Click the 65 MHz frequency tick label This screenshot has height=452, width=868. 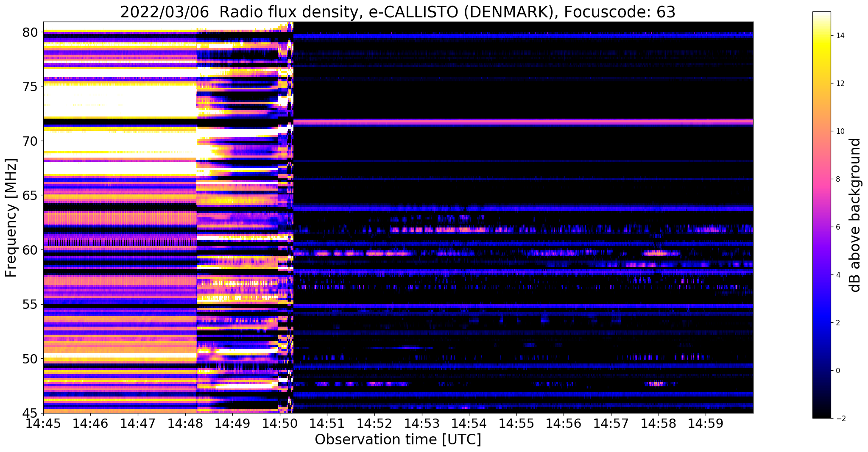pyautogui.click(x=31, y=196)
